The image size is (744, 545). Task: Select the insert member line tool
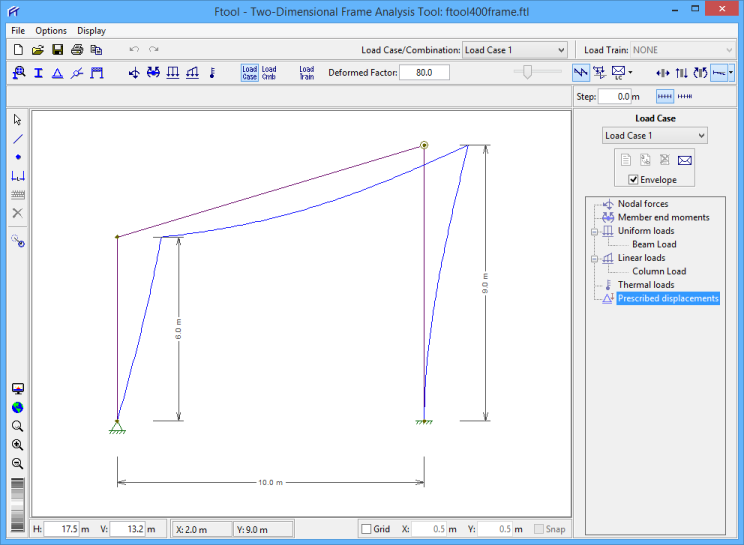[x=18, y=139]
